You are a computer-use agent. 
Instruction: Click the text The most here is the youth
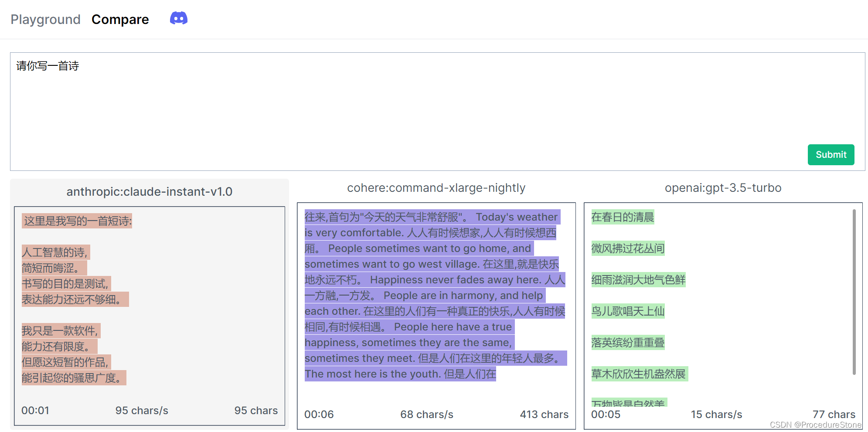(x=373, y=374)
